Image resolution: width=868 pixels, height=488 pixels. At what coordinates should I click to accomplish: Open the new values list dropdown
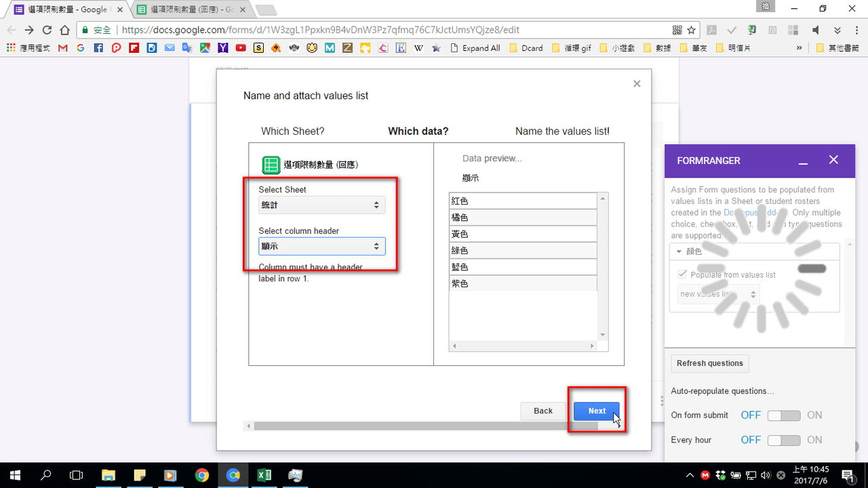tap(719, 294)
